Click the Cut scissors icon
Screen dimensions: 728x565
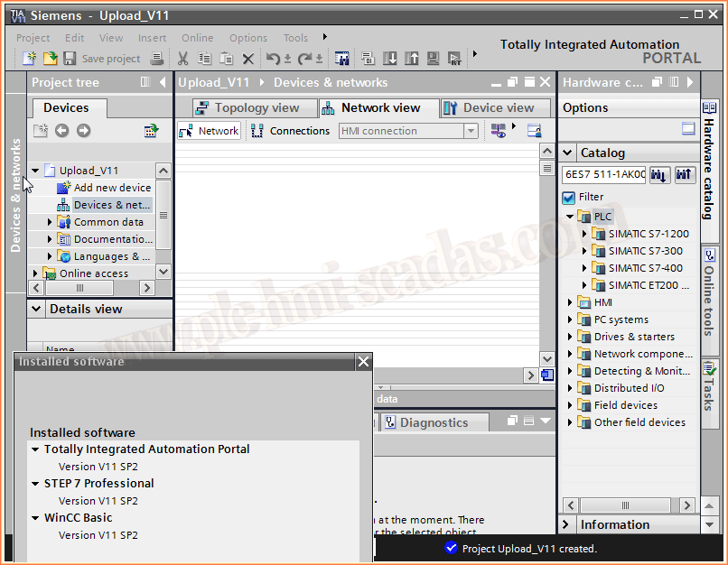click(x=183, y=59)
